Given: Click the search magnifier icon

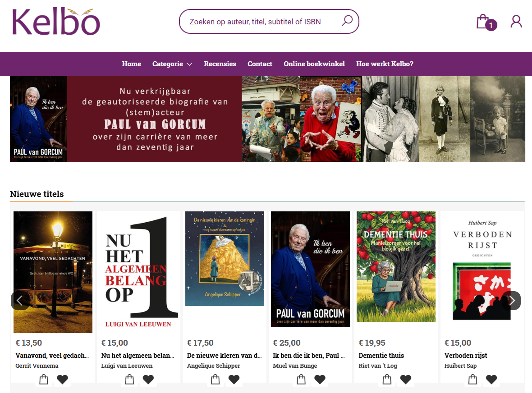Looking at the screenshot, I should pos(347,21).
